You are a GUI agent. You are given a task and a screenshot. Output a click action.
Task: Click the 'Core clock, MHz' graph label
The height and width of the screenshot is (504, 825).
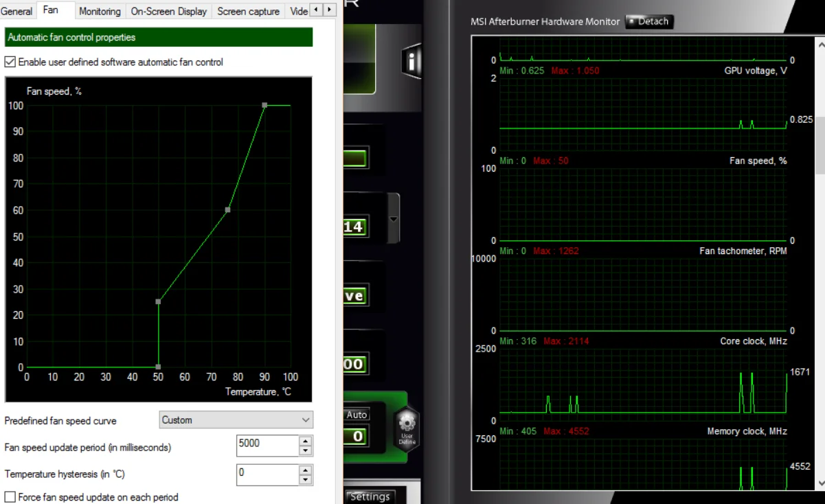coord(754,341)
